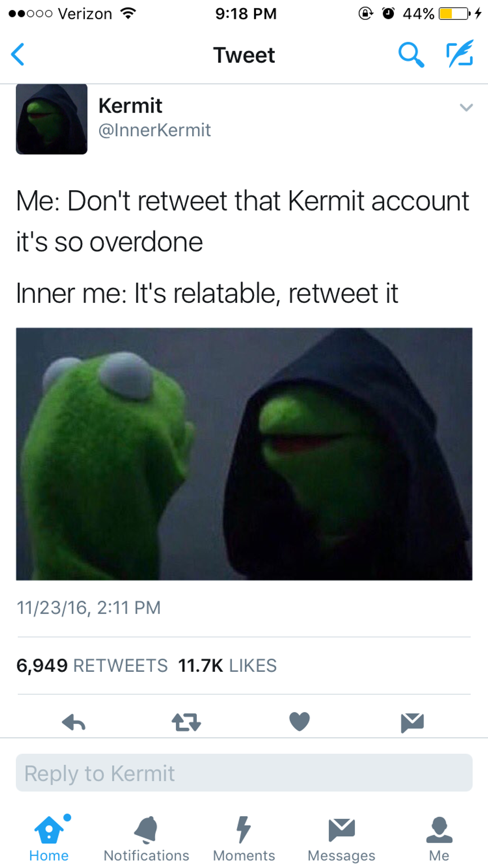Go to the Moments tab

coord(244,839)
